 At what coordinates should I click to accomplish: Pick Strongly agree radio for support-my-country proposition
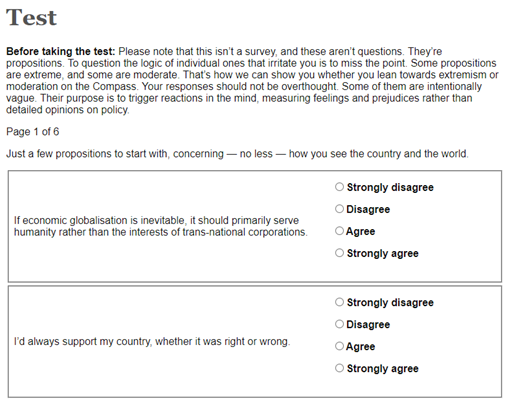(339, 368)
